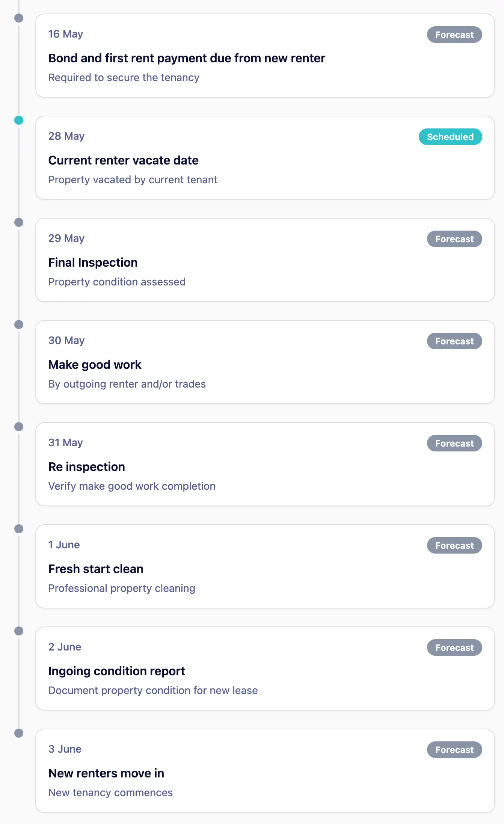Click the Forecast badge on 16 May card
The image size is (504, 824).
click(x=454, y=35)
